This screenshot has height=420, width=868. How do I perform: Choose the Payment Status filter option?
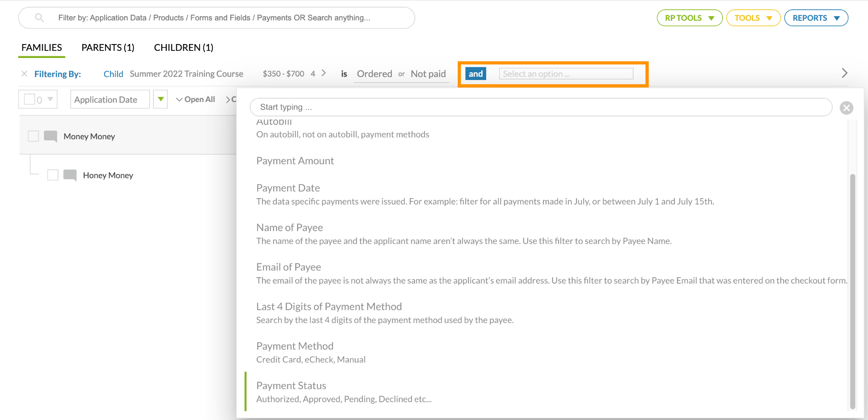point(291,386)
